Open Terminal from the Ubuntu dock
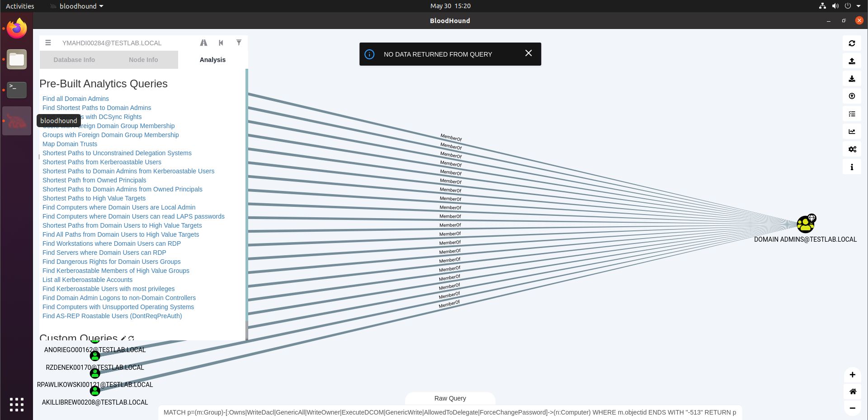This screenshot has height=420, width=868. [x=17, y=90]
